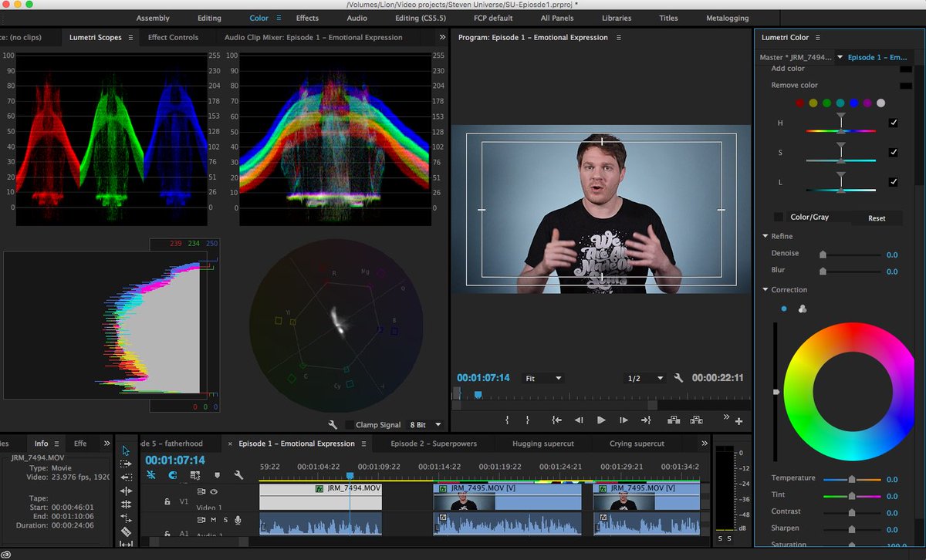The width and height of the screenshot is (926, 560).
Task: Step forward one frame
Action: [x=624, y=420]
